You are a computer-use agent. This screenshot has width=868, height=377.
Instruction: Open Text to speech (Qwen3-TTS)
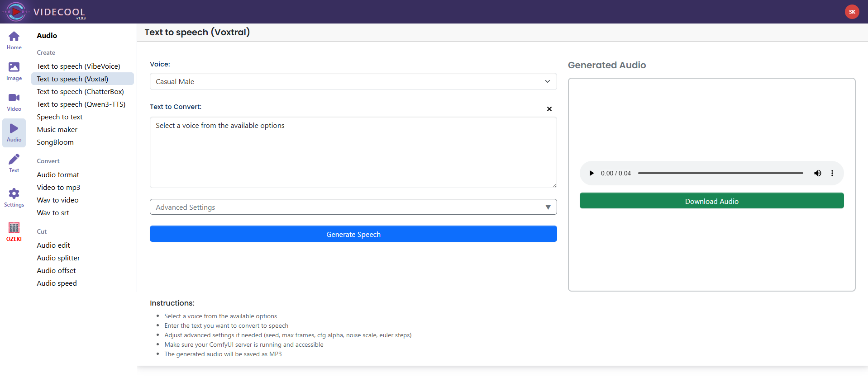click(81, 104)
